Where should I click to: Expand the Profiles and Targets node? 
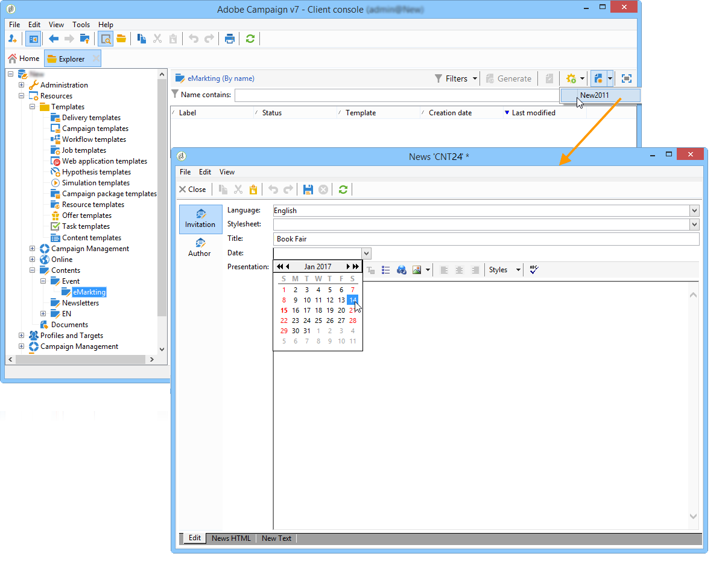click(22, 336)
